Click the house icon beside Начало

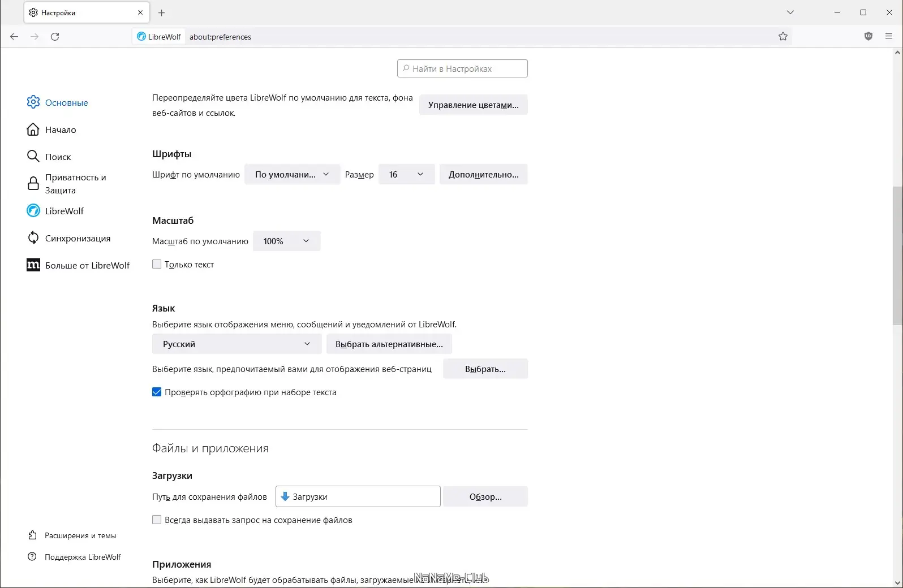(33, 129)
